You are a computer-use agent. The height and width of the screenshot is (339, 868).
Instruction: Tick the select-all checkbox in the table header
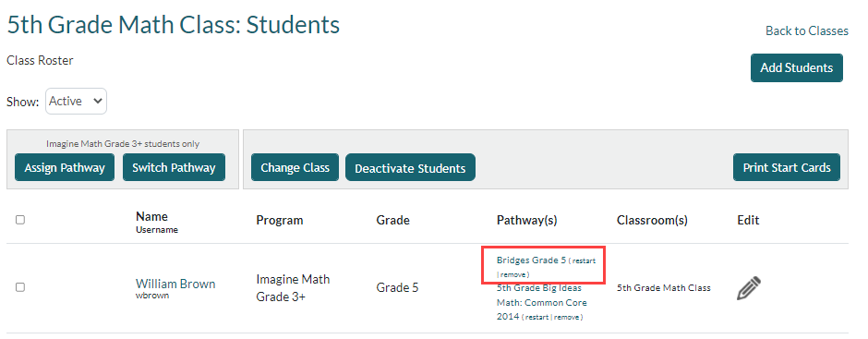tap(20, 220)
